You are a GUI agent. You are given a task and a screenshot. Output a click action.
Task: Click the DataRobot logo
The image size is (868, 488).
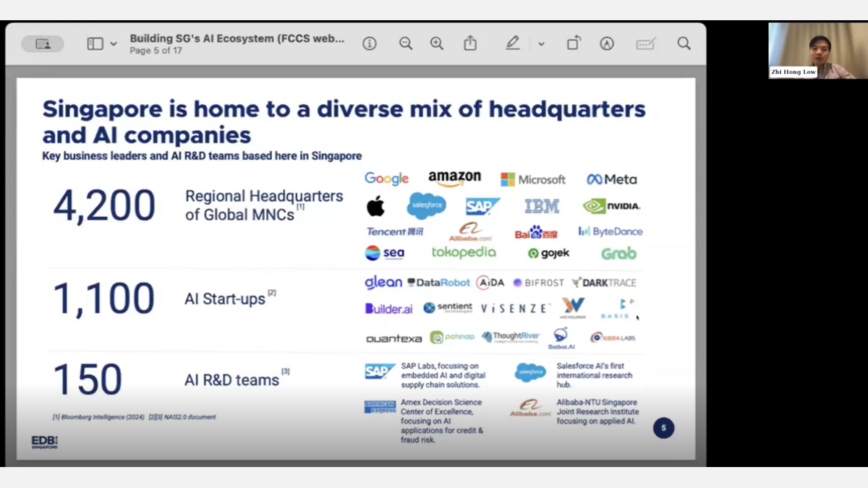pyautogui.click(x=438, y=283)
